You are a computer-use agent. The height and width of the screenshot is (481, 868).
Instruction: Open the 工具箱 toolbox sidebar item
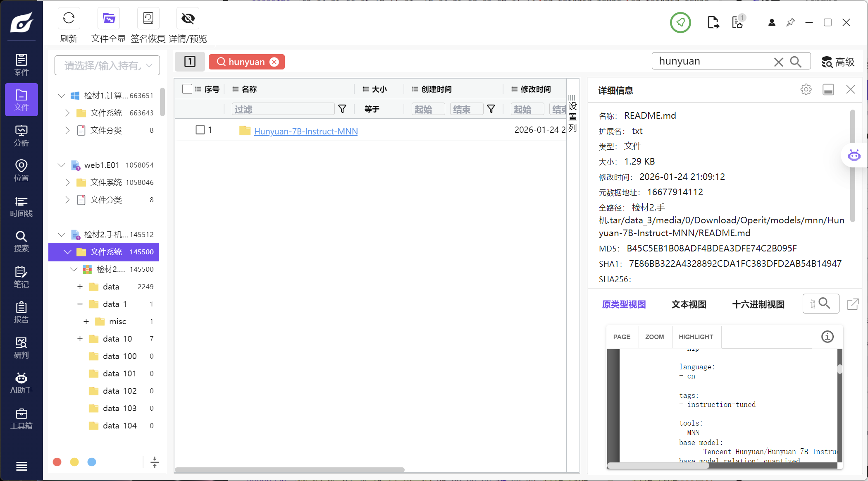[21, 419]
